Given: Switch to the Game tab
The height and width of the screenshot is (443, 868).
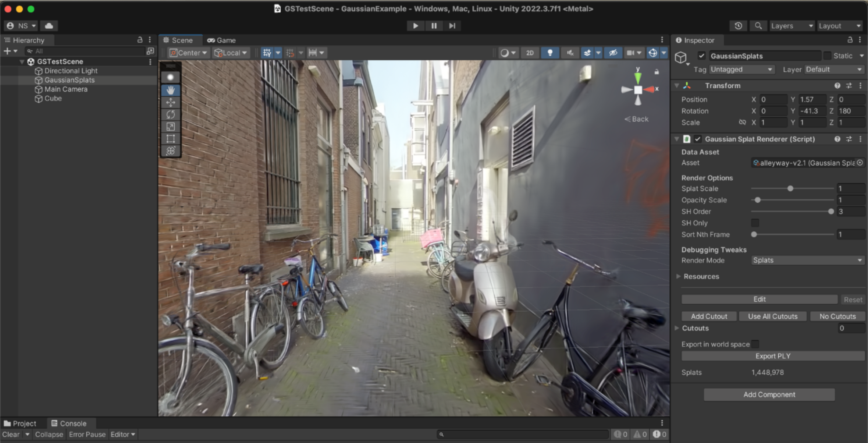Looking at the screenshot, I should 221,40.
